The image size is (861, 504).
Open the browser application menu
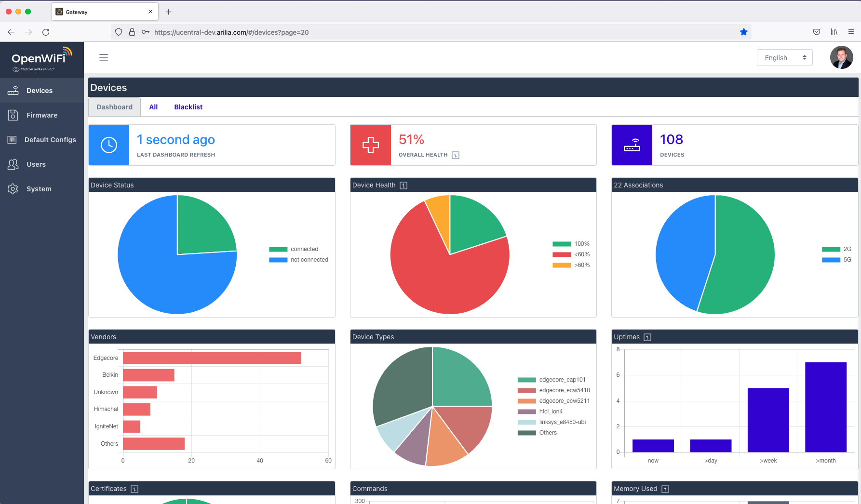coord(851,32)
